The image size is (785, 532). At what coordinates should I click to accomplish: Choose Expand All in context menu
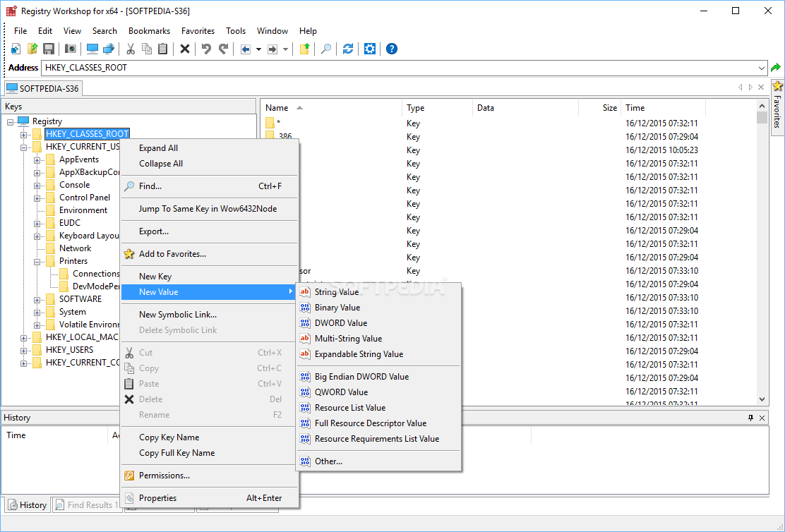coord(210,148)
